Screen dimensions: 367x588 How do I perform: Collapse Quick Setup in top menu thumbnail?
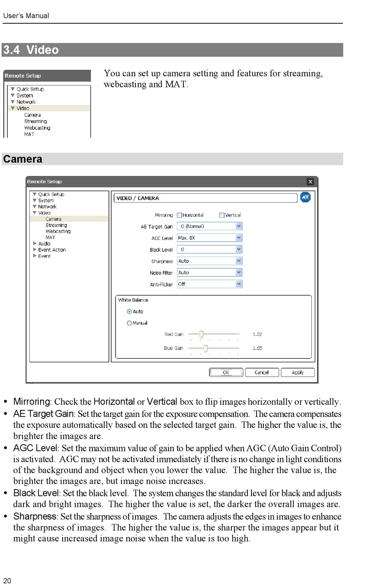pyautogui.click(x=13, y=89)
